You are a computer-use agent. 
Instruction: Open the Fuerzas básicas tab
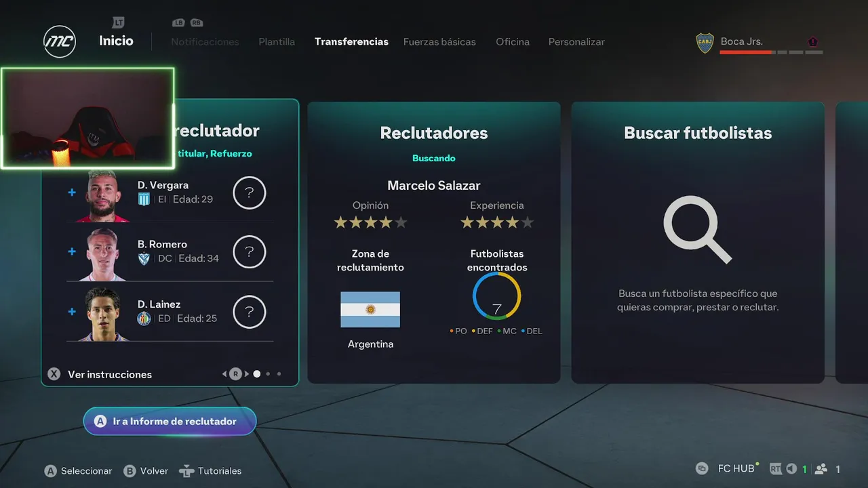[439, 42]
